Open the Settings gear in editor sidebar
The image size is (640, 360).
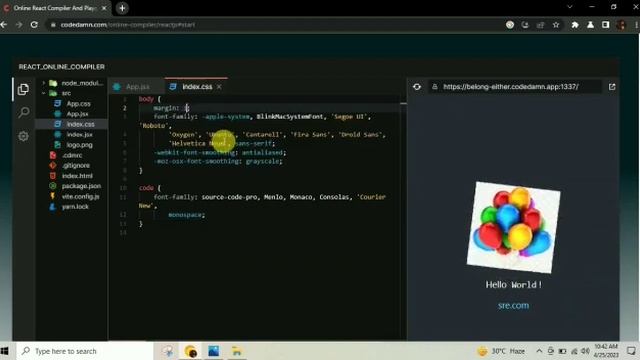point(23,136)
